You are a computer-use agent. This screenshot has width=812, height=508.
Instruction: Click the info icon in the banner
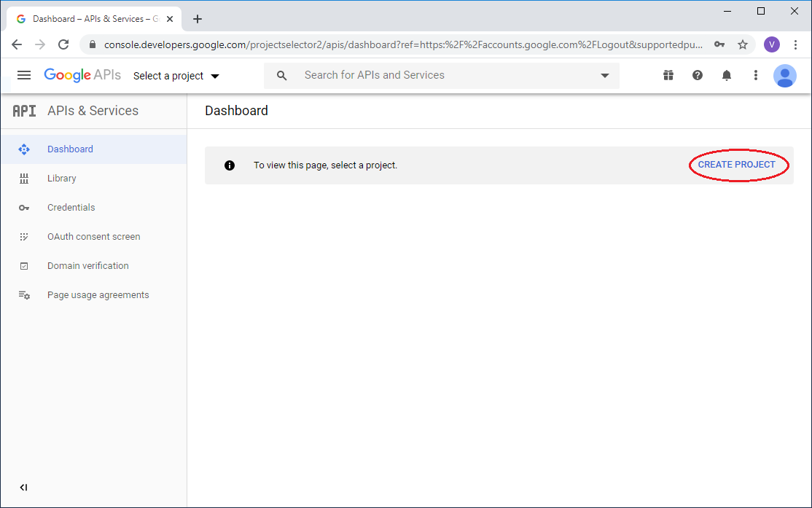tap(230, 165)
